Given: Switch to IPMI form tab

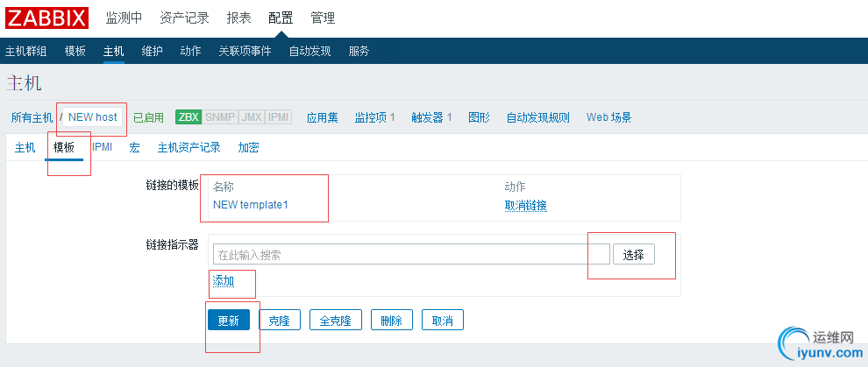Looking at the screenshot, I should pyautogui.click(x=102, y=147).
